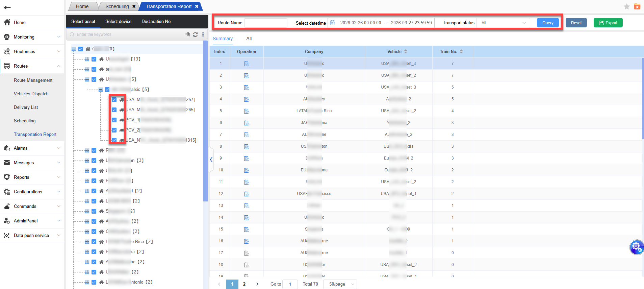Open the floating settings gear widget
This screenshot has width=644, height=289.
(636, 247)
